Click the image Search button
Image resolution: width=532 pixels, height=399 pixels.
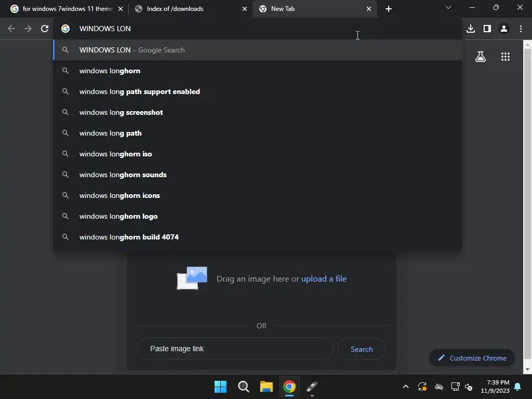(x=362, y=349)
